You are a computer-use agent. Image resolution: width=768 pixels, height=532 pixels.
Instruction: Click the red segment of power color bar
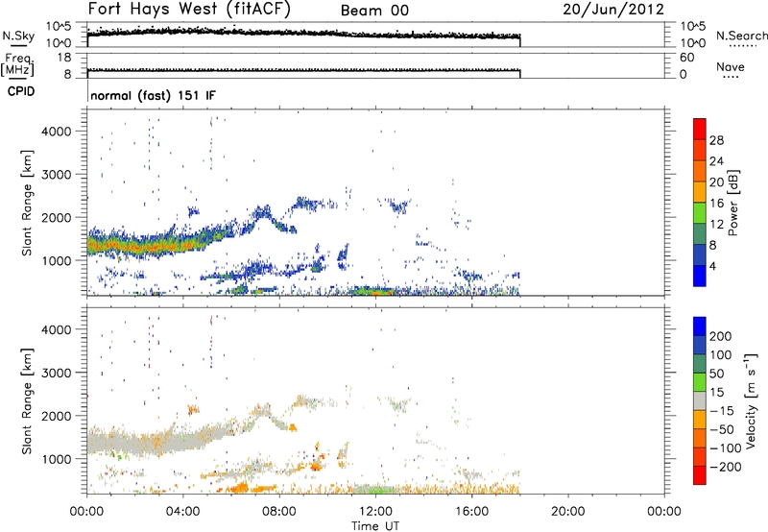pyautogui.click(x=700, y=129)
